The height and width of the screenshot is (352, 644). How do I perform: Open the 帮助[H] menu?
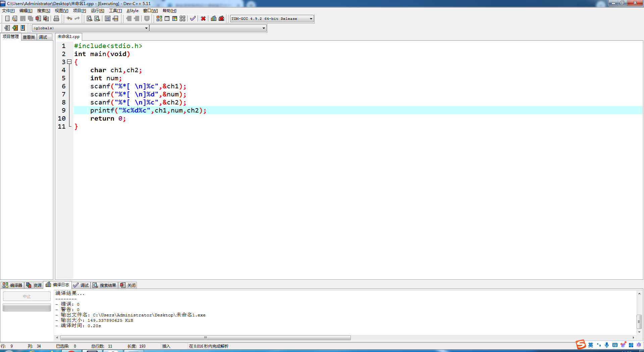click(169, 11)
